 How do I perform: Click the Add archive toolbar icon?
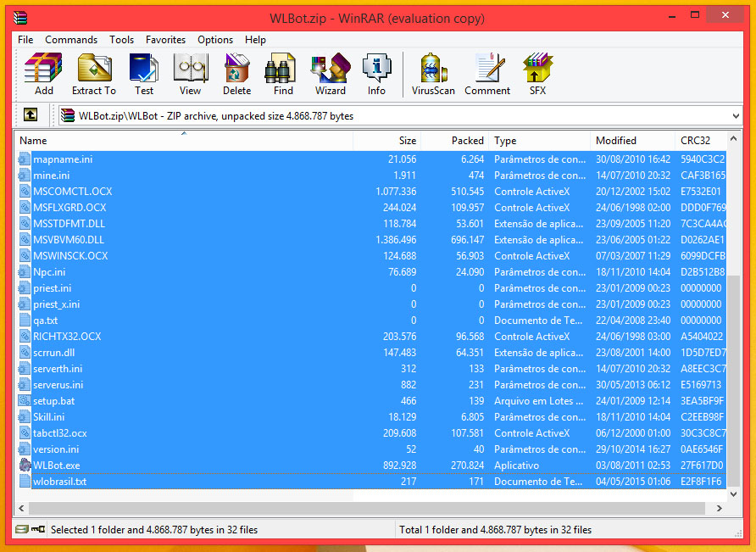pyautogui.click(x=43, y=74)
